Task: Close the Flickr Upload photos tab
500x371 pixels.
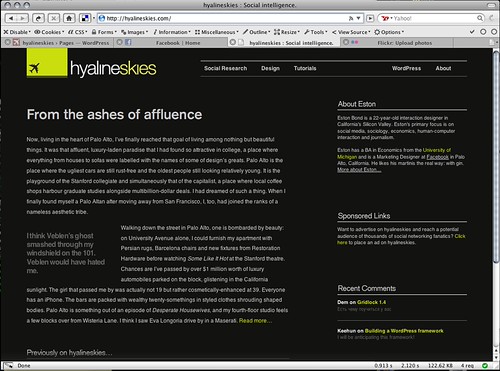Action: coord(346,42)
